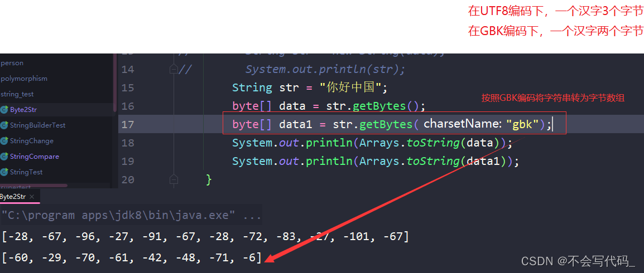Switch to the Byte2Str run tab
Viewport: 644px width, 273px height.
coord(13,196)
